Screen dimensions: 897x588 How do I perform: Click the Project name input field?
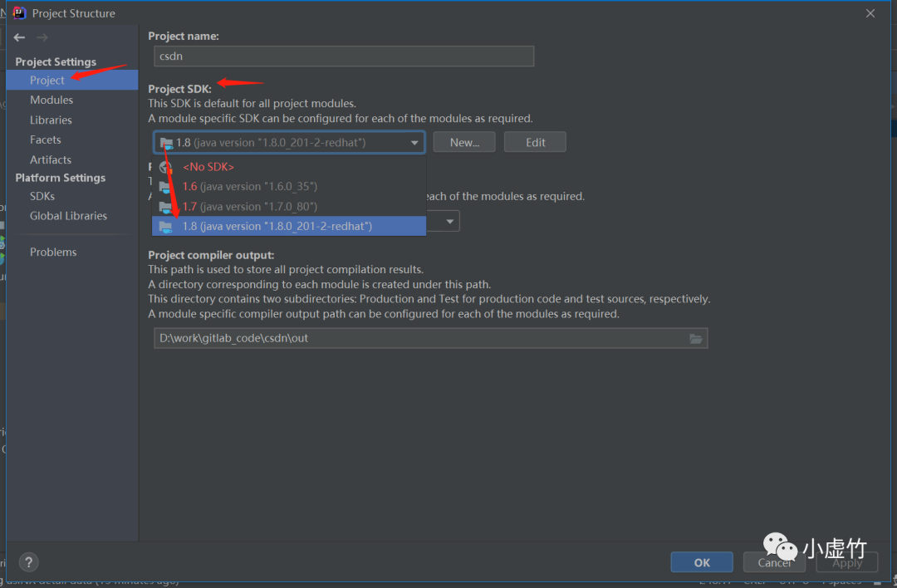[x=344, y=56]
